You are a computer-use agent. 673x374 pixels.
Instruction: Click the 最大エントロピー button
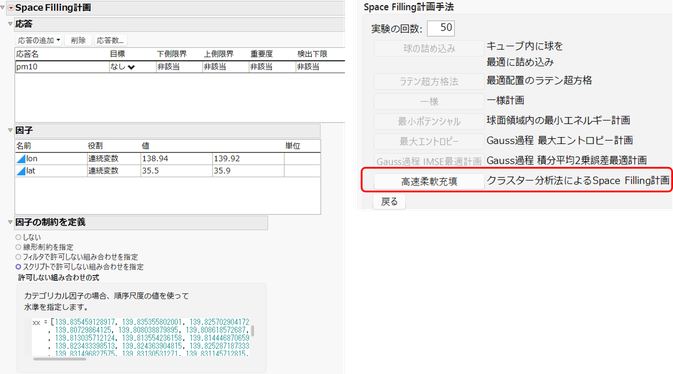pyautogui.click(x=429, y=141)
